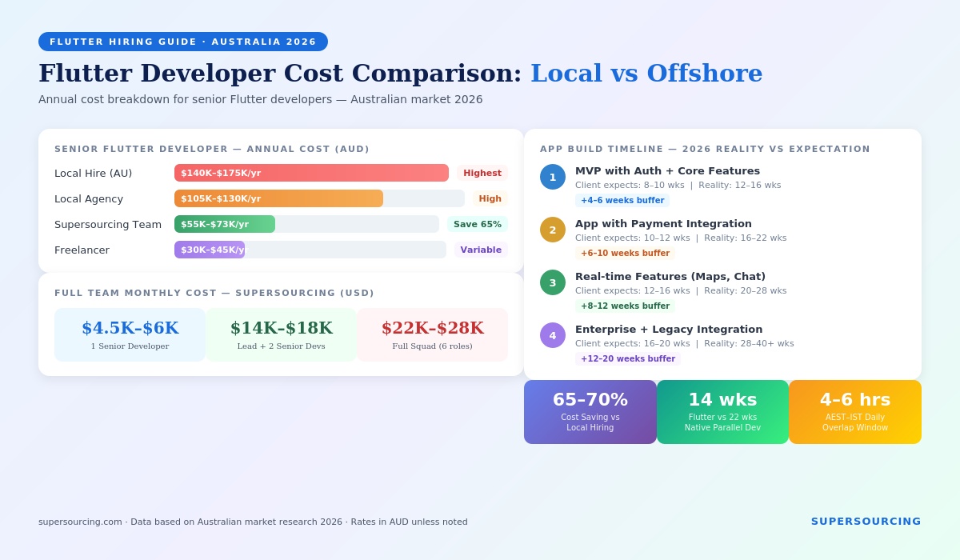Click the green circle numbered 3

[553, 282]
